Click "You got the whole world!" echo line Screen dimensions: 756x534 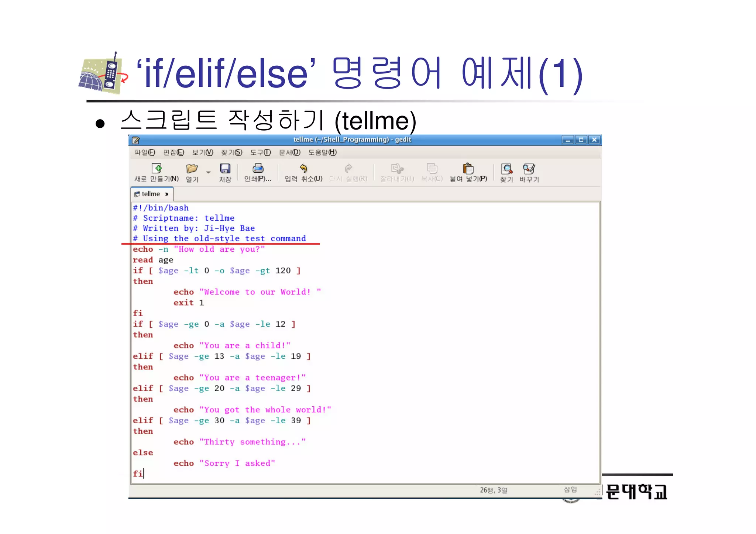pyautogui.click(x=252, y=410)
